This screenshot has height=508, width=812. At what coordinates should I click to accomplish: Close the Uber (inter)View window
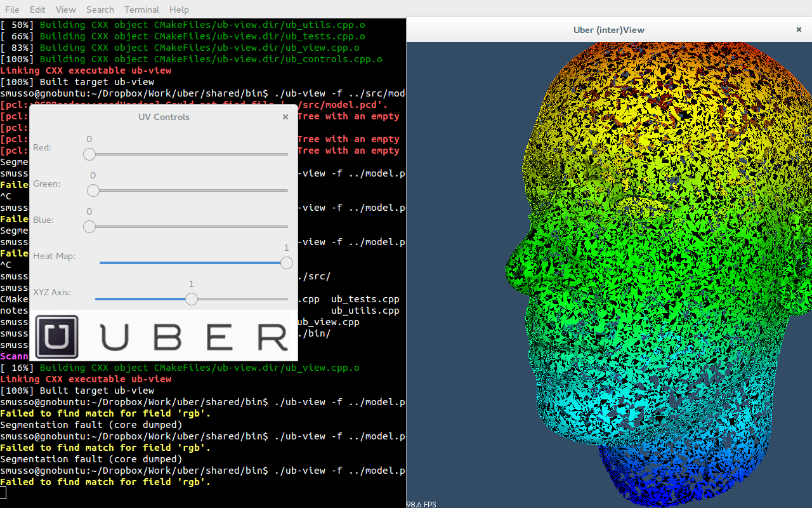click(799, 29)
